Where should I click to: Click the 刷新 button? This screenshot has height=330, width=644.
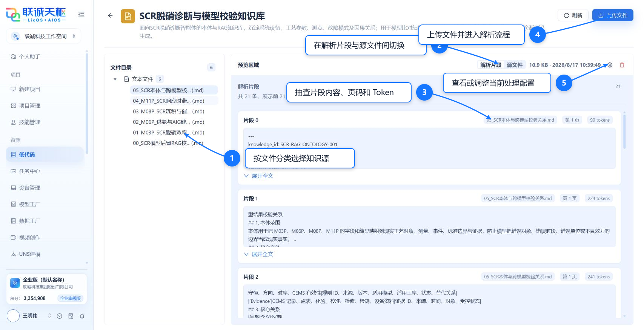pos(573,15)
